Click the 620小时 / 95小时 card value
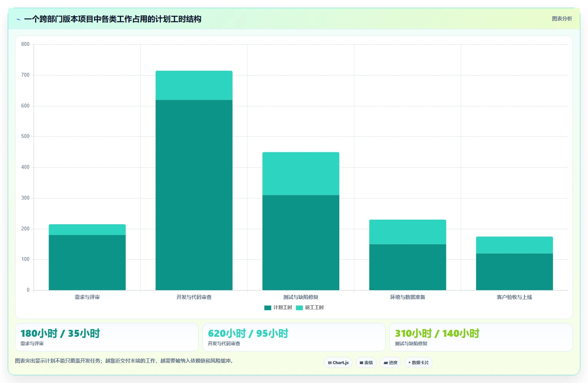Image resolution: width=588 pixels, height=383 pixels. click(x=248, y=333)
